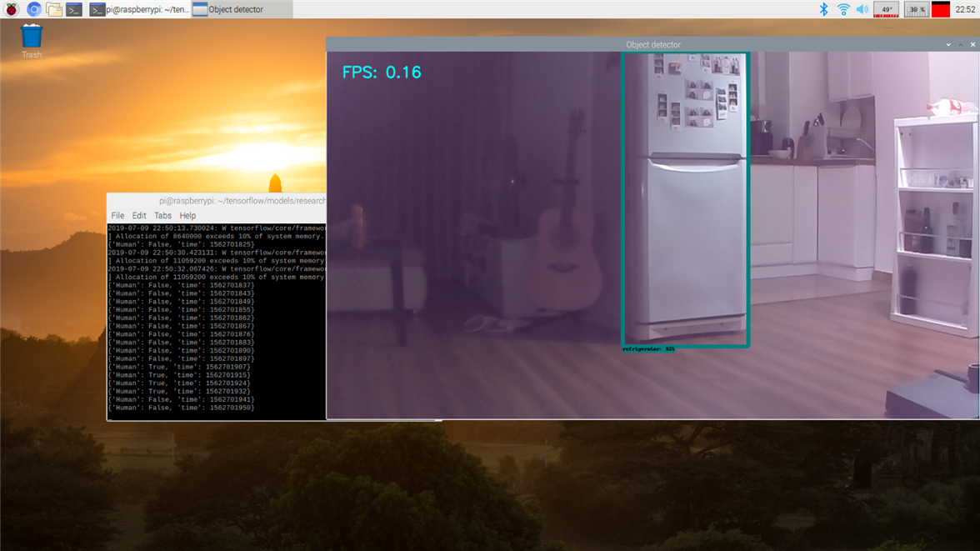Select the Object detector taskbar button
This screenshot has height=551, width=980.
tap(240, 9)
